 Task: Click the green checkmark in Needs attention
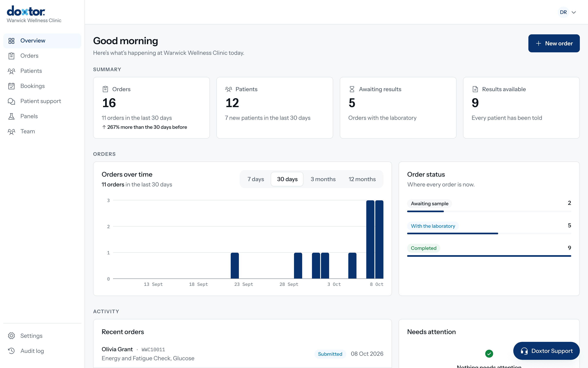[x=489, y=353]
